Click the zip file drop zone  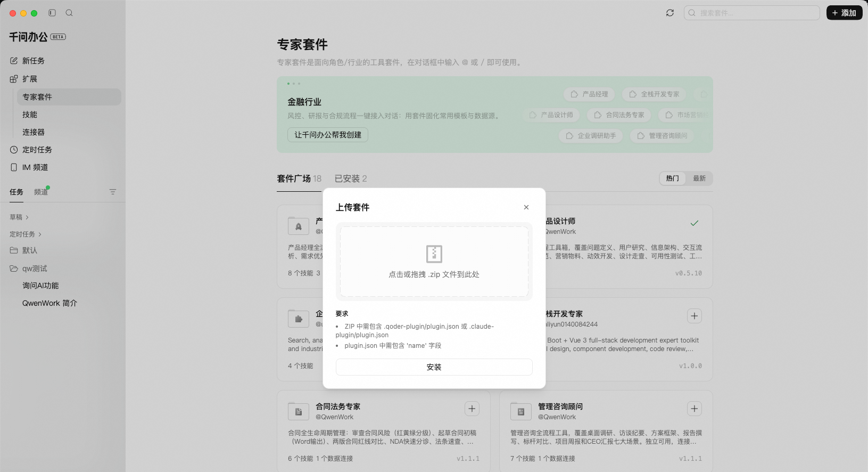click(434, 262)
